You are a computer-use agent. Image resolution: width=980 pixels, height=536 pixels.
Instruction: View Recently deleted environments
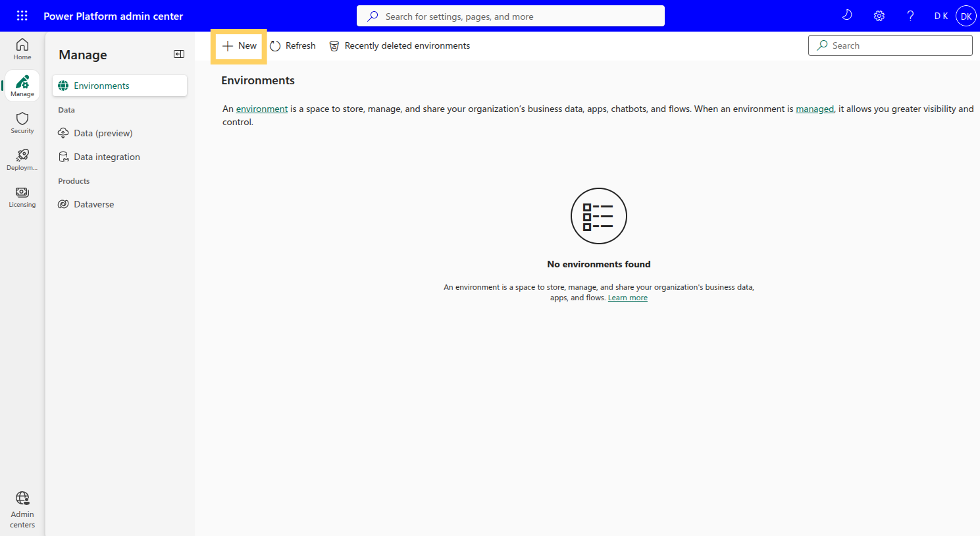coord(400,46)
